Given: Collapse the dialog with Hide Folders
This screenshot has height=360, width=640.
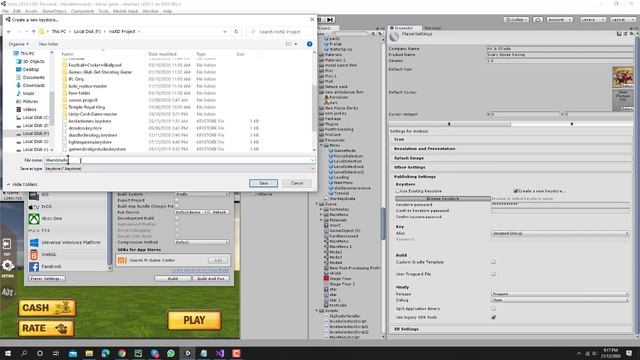Looking at the screenshot, I should point(22,184).
